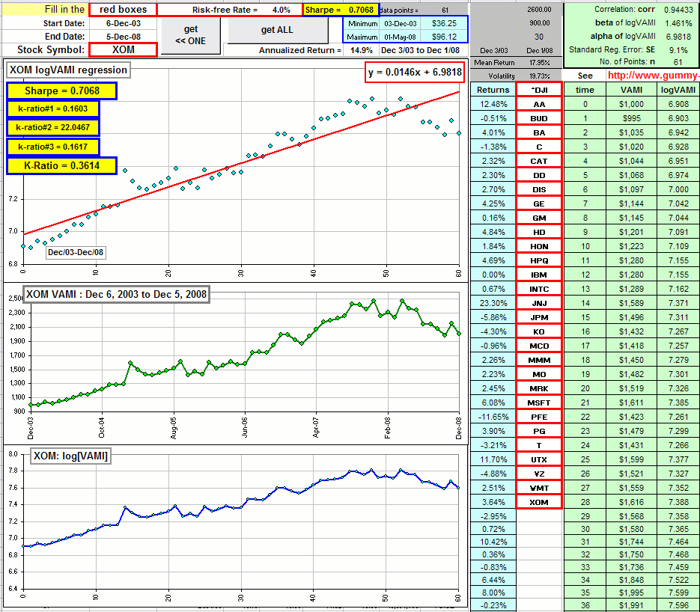This screenshot has width=700, height=612.
Task: Click the 'XOM logVAMI regression' chart title
Action: pyautogui.click(x=68, y=70)
